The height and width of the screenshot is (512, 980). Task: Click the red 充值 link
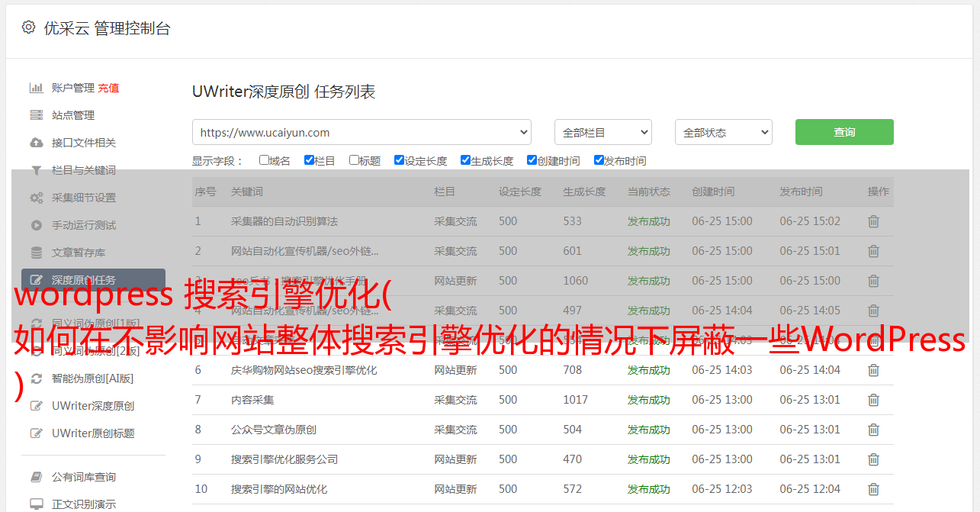click(x=108, y=88)
